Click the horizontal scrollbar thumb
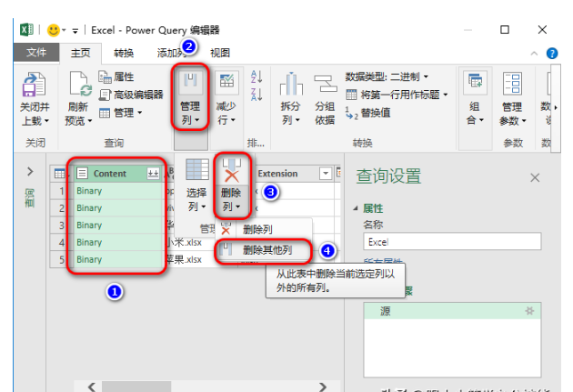573x392 pixels. pyautogui.click(x=136, y=387)
